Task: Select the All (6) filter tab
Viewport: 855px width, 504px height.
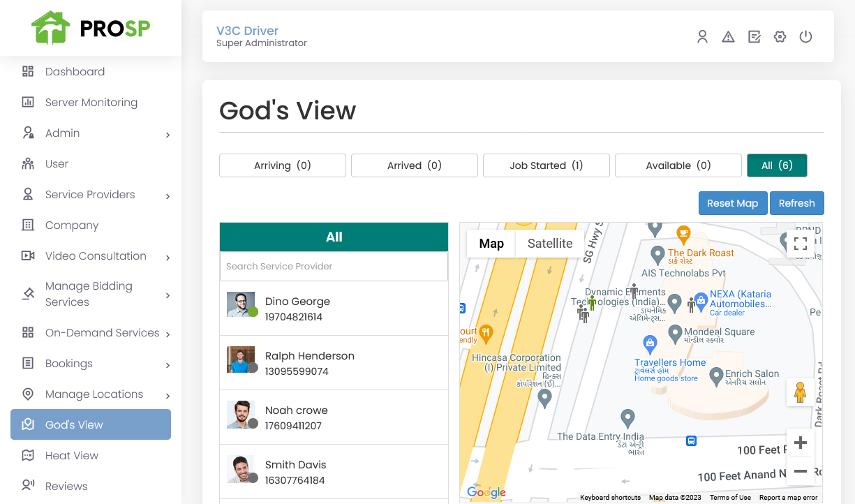Action: pos(777,165)
